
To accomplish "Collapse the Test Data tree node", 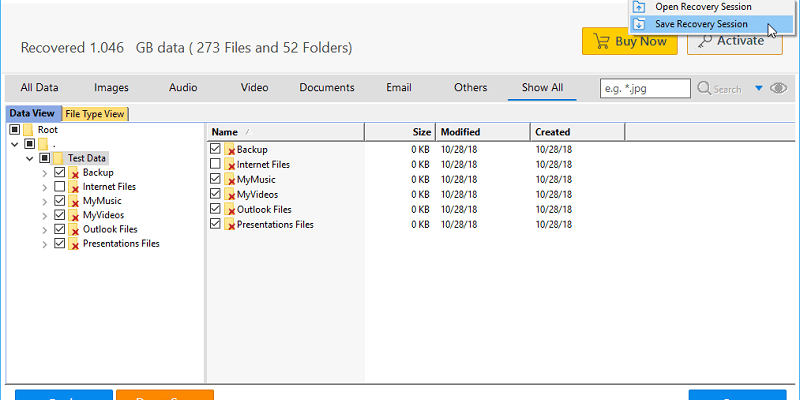I will coord(30,158).
